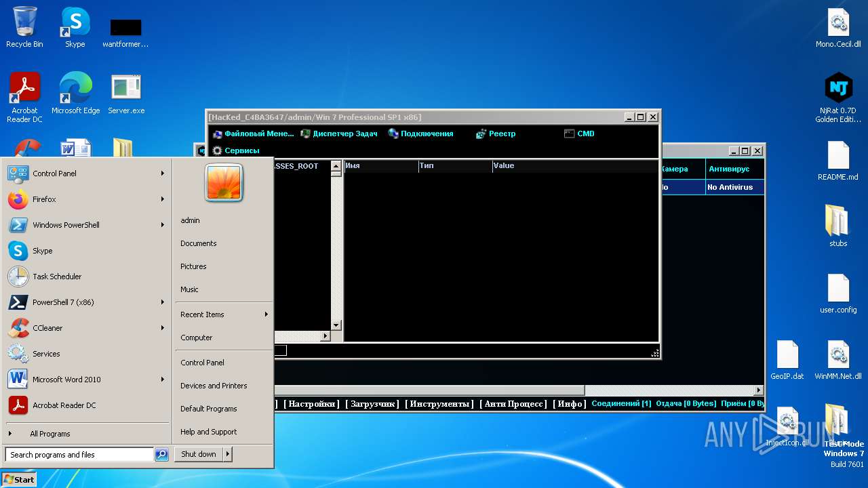The image size is (868, 488).
Task: Expand Recent Items submenu
Action: 224,314
